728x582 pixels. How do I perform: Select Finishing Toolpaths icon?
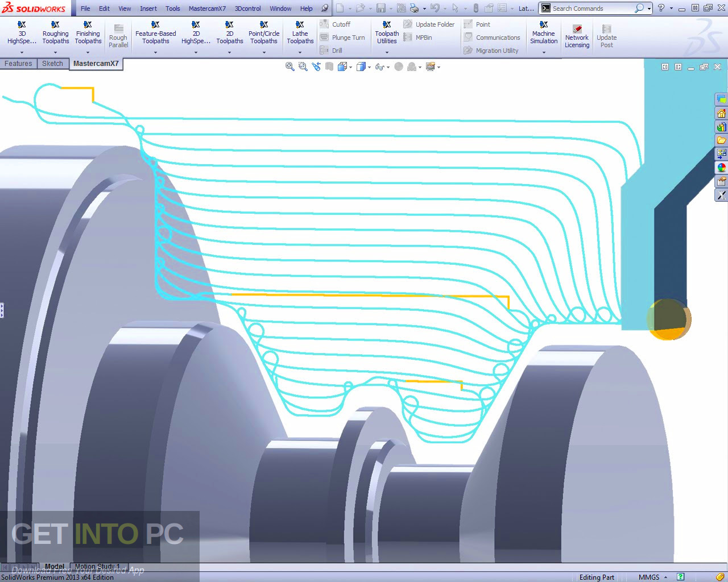point(88,32)
